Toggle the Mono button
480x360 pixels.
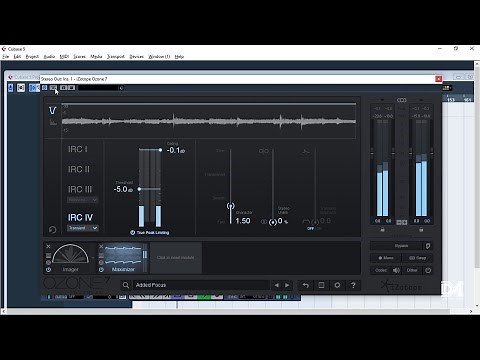coord(386,258)
